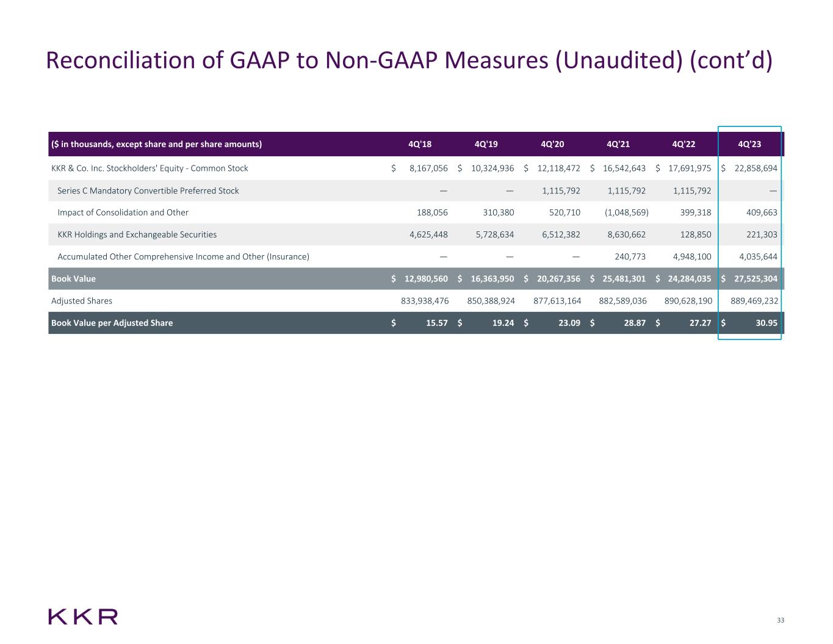Click the 4Q'22 column header
This screenshot has width=833, height=644.
pyautogui.click(x=683, y=145)
